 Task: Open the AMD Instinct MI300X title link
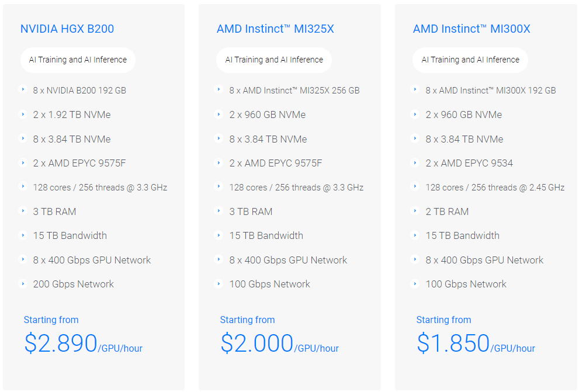click(x=471, y=29)
